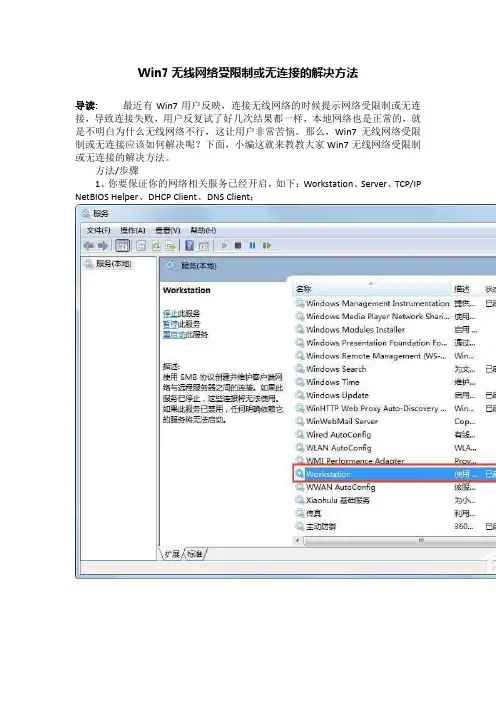
Task: Select the Windows Time service row
Action: pyautogui.click(x=395, y=382)
